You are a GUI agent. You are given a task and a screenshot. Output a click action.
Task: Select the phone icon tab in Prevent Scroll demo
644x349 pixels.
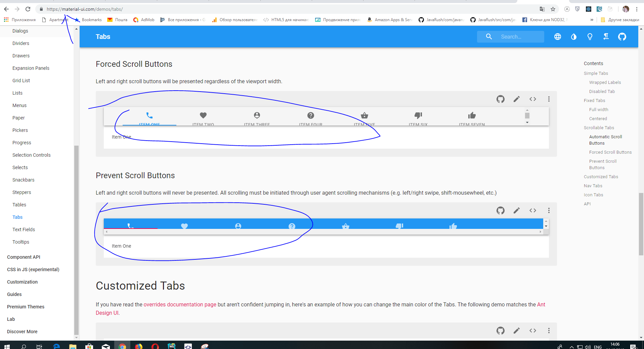point(131,226)
